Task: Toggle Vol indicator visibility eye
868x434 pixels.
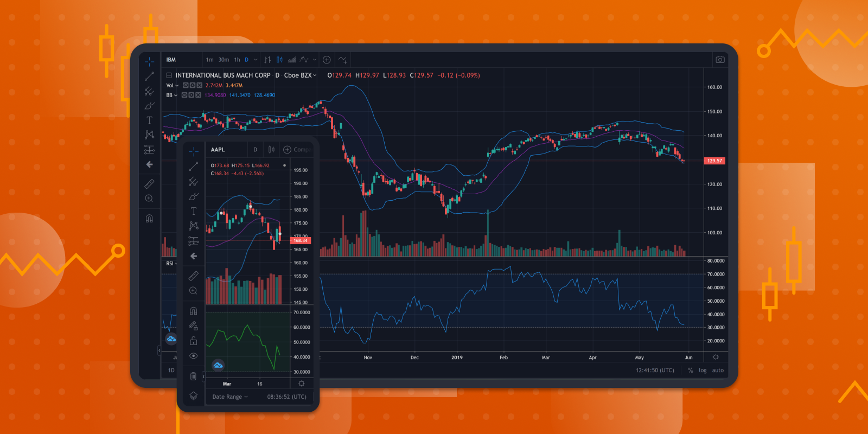Action: (186, 86)
